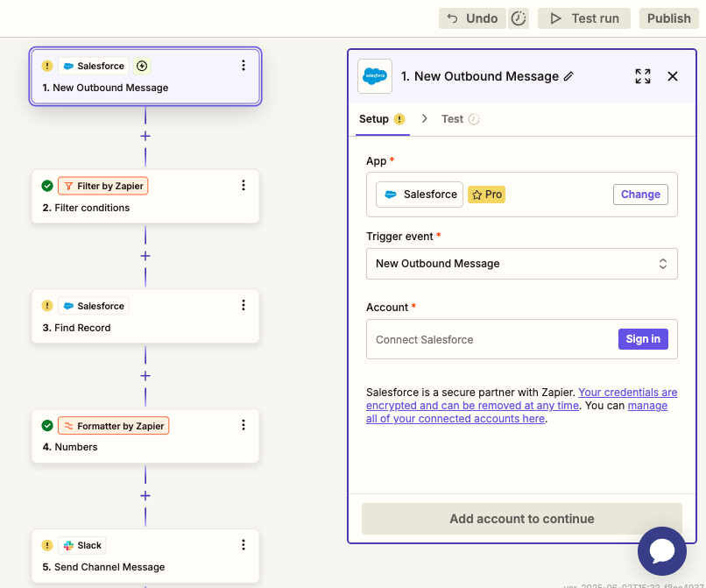Open the 5. Send Channel Message step

(x=145, y=556)
